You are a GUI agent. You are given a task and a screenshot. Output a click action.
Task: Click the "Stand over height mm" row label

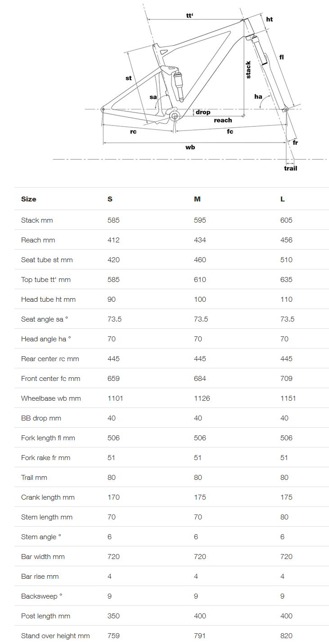tap(55, 635)
